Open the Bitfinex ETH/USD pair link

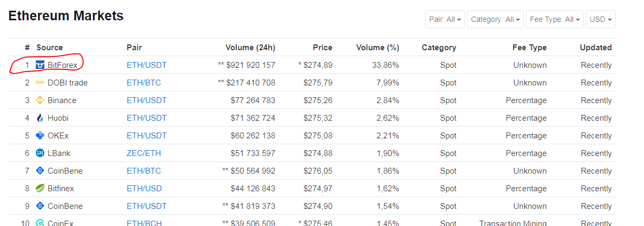point(144,189)
